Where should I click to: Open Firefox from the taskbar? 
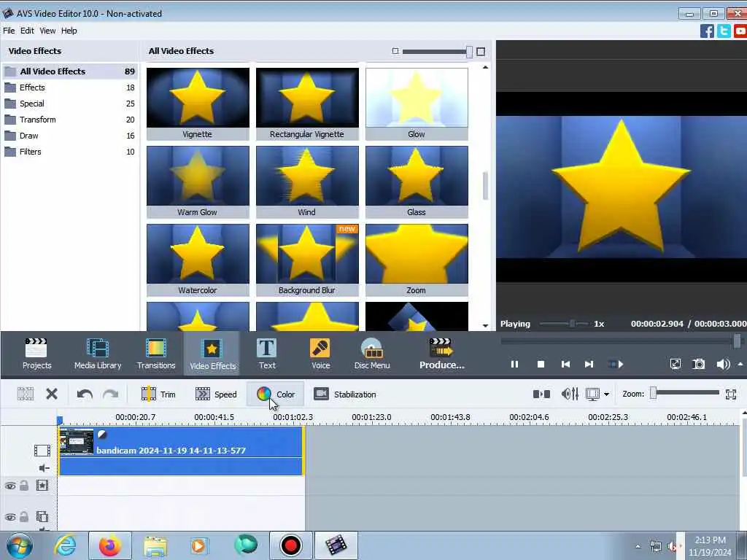(110, 545)
